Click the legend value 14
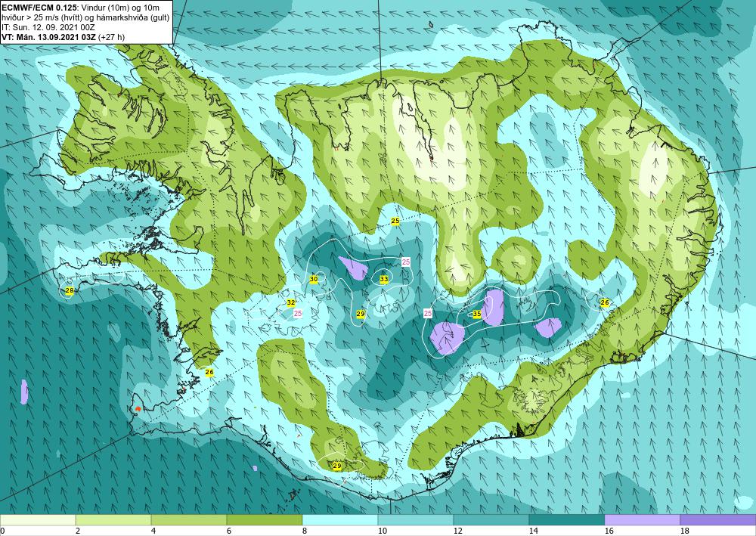 533,531
